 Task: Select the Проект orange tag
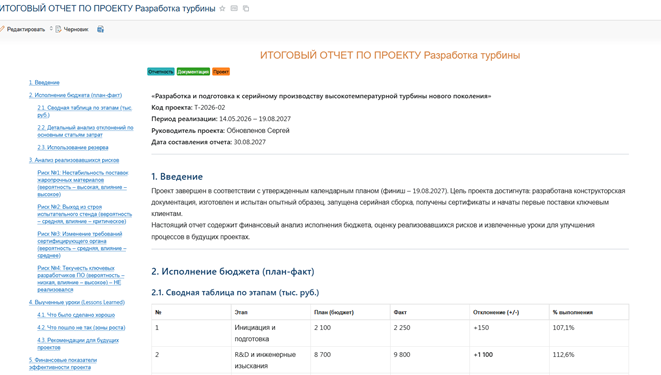pos(221,72)
